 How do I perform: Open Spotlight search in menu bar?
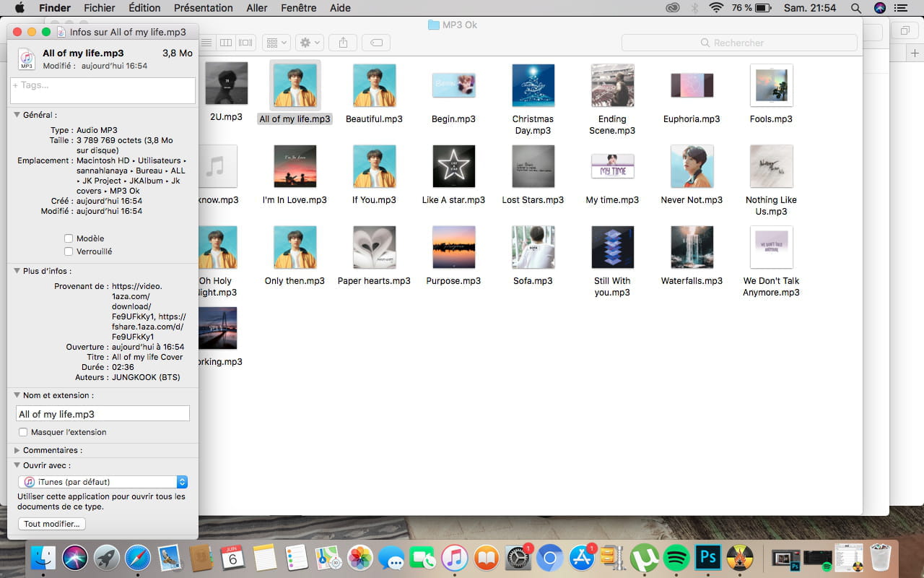click(x=855, y=8)
